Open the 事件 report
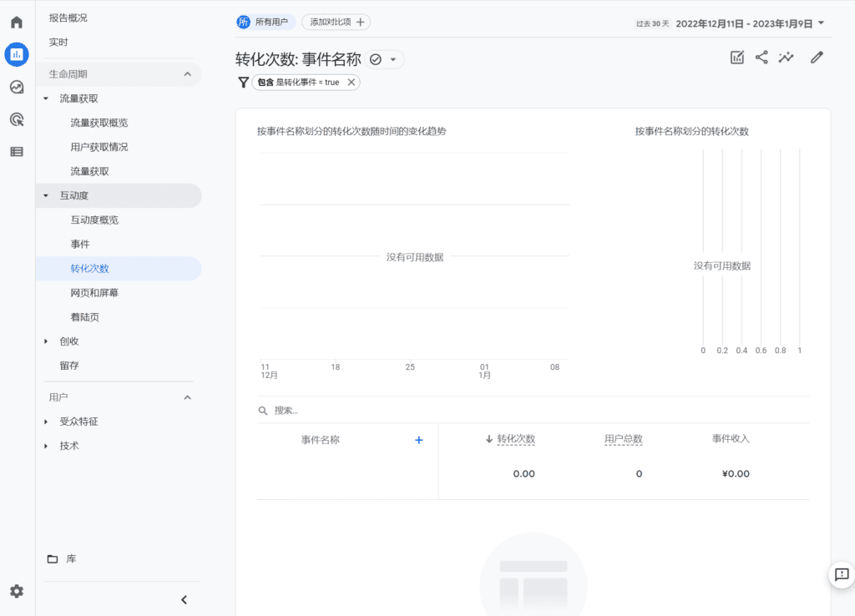This screenshot has width=855, height=616. pyautogui.click(x=80, y=245)
